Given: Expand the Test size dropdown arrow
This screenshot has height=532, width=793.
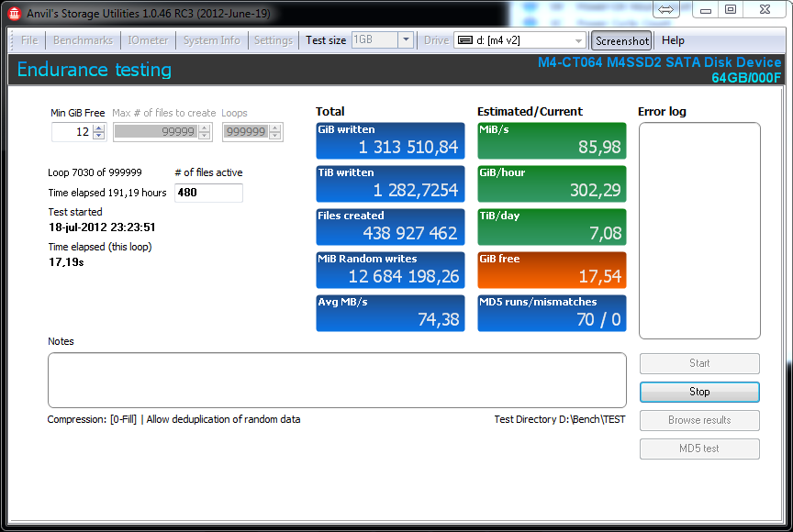Looking at the screenshot, I should click(406, 40).
